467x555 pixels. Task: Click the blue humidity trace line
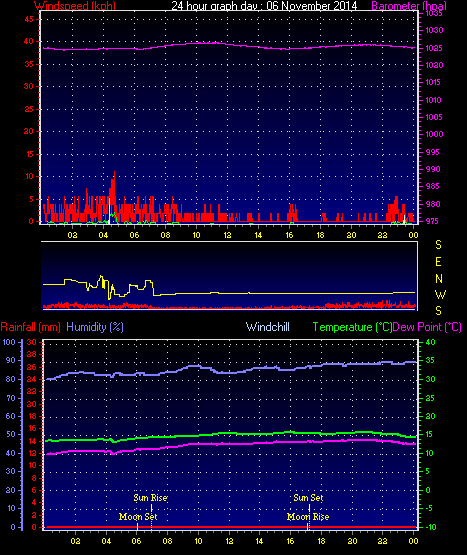229,372
